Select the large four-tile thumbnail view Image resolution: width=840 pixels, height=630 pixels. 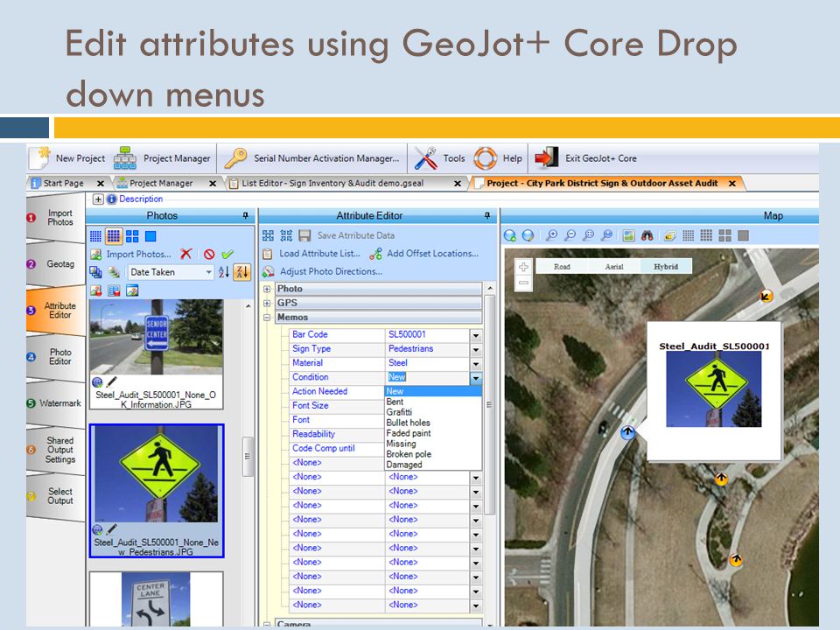[x=132, y=236]
